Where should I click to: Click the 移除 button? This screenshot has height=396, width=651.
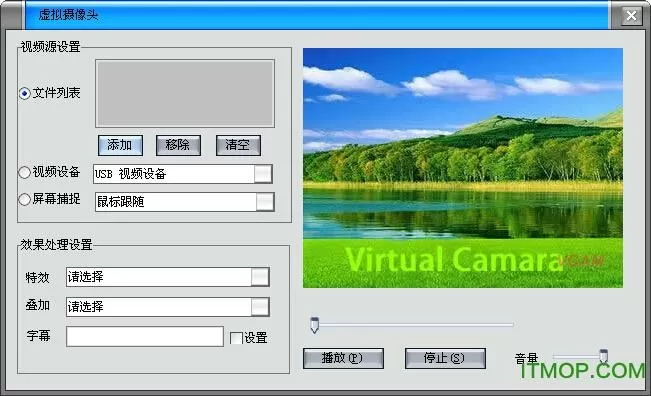178,145
